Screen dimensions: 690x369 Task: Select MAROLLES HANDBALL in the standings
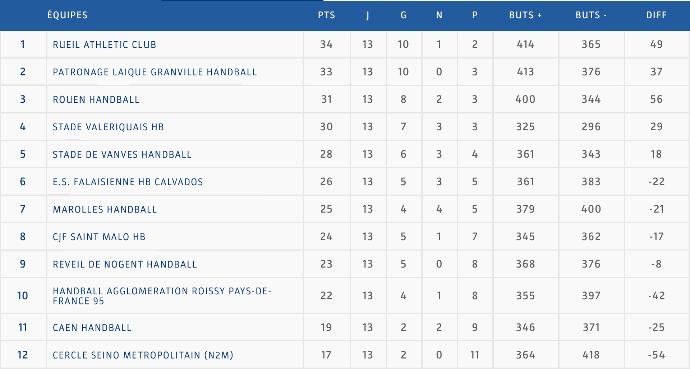[105, 209]
